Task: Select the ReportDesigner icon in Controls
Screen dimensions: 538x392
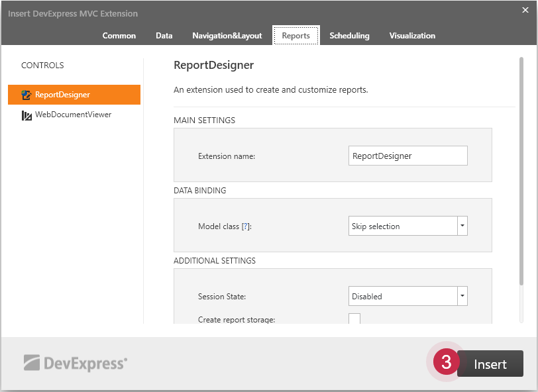Action: click(26, 95)
